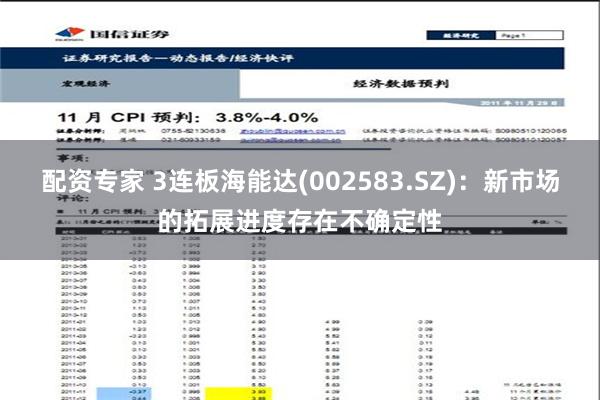Image resolution: width=600 pixels, height=400 pixels.
Task: Open the first analyst email link
Action: tap(293, 131)
